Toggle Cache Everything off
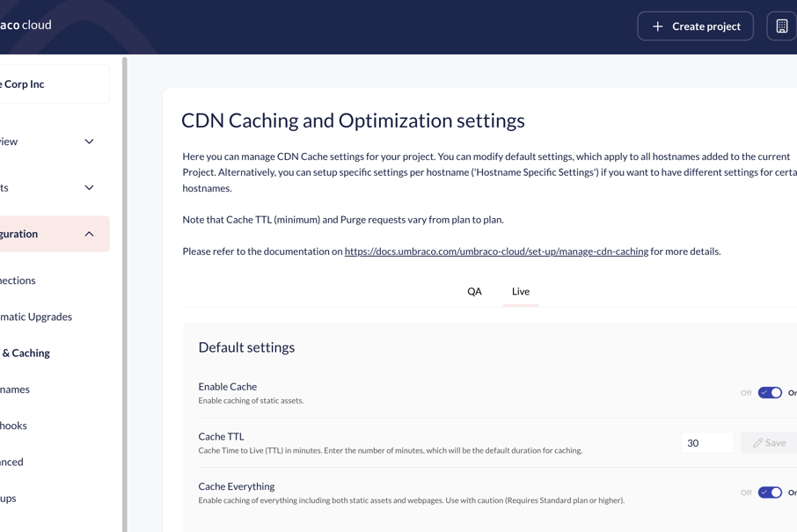The height and width of the screenshot is (532, 797). (770, 492)
